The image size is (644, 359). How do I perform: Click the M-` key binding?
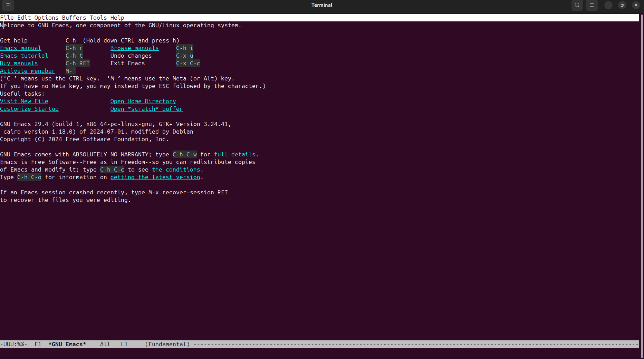click(71, 71)
